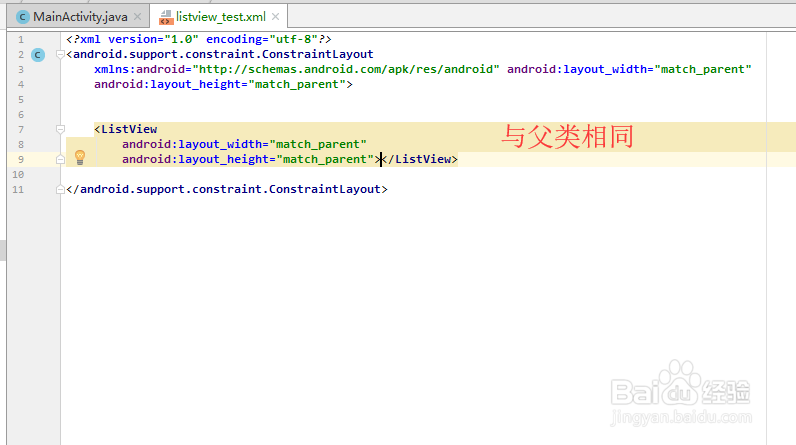This screenshot has width=796, height=445.
Task: Click fold end marker on line 9
Action: [x=60, y=159]
